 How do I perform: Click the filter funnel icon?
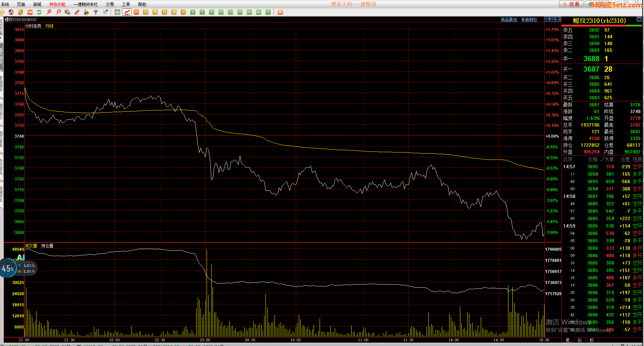point(96,12)
